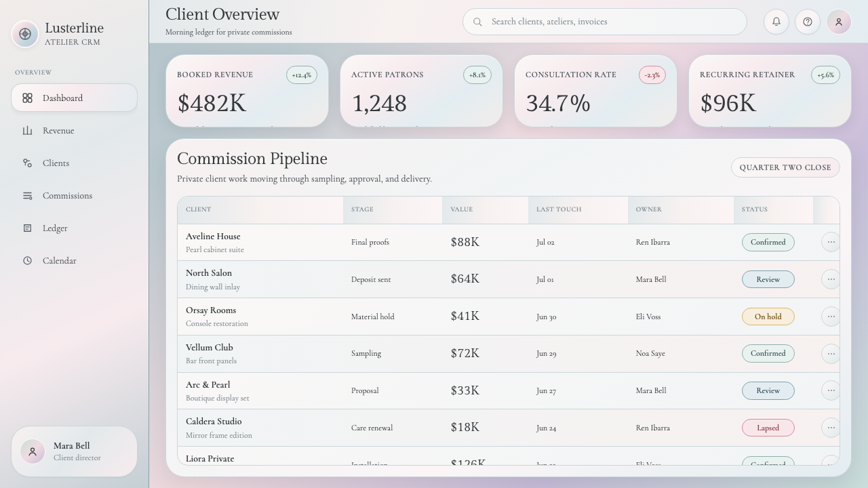Navigate to Clients
868x488 pixels.
75,163
